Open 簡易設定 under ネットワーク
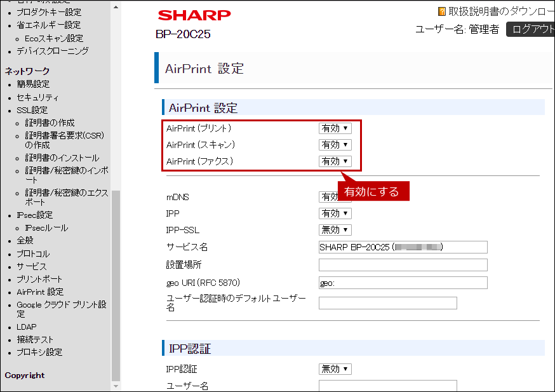 pyautogui.click(x=33, y=84)
